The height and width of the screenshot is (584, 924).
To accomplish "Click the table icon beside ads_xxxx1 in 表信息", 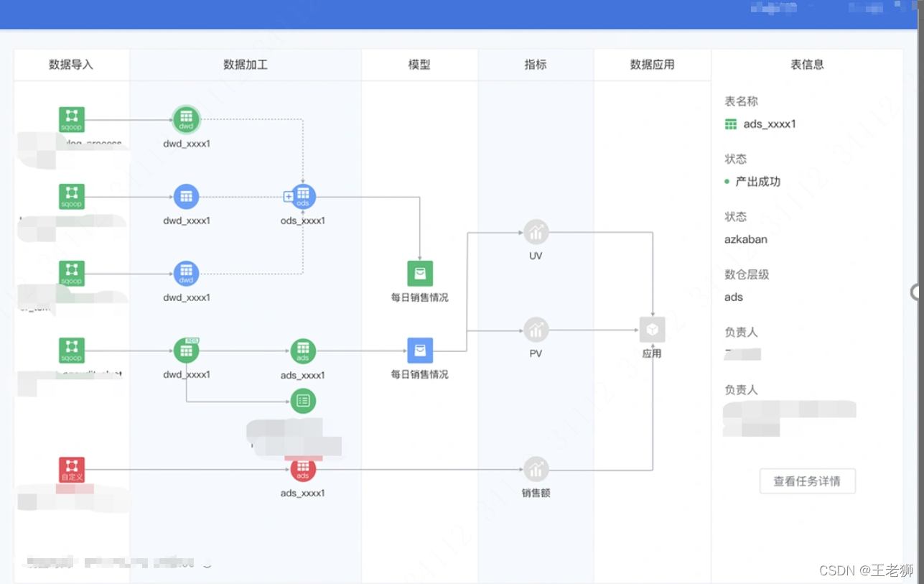I will click(x=731, y=124).
